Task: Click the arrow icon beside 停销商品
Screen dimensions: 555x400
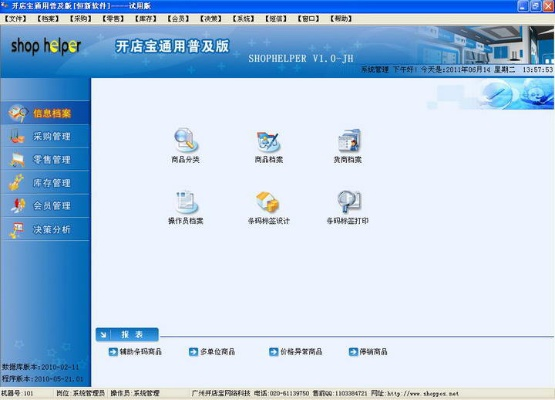Action: coord(353,352)
